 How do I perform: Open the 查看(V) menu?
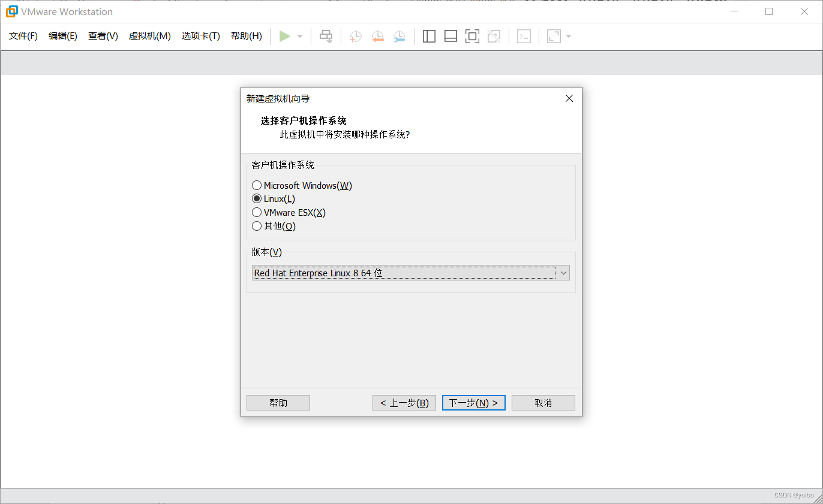[x=103, y=36]
